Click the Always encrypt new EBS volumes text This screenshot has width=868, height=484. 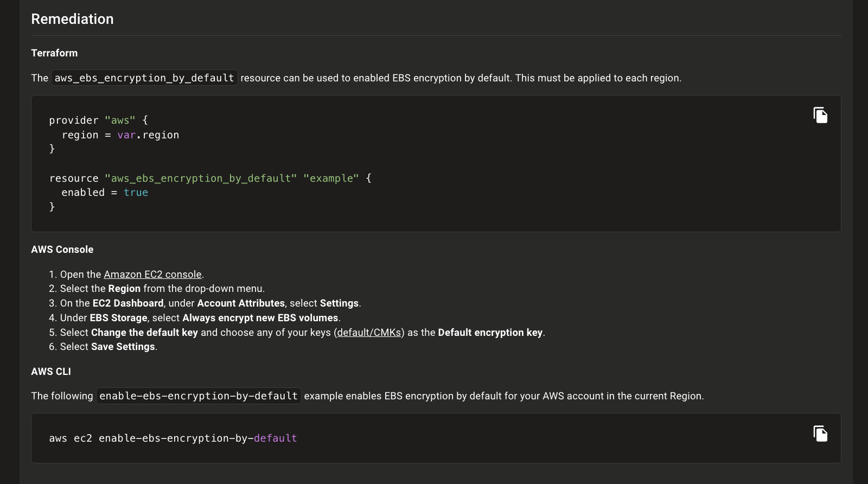click(x=260, y=318)
